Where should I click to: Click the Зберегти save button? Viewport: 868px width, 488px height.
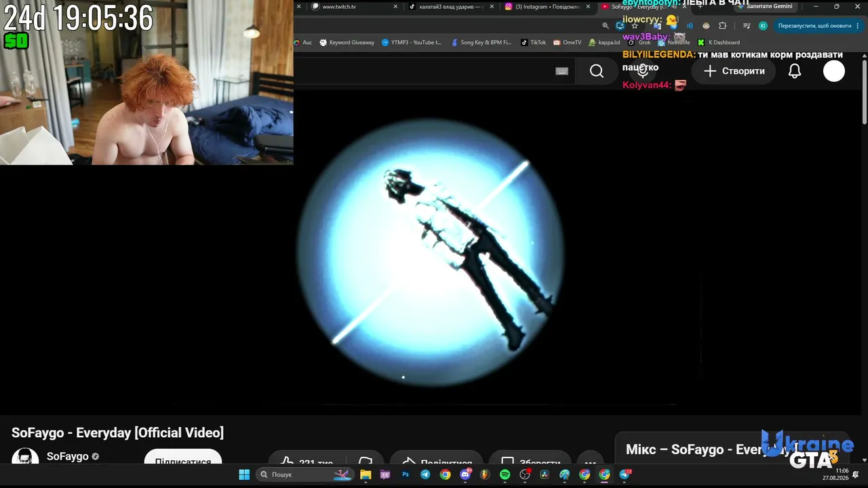tap(530, 457)
